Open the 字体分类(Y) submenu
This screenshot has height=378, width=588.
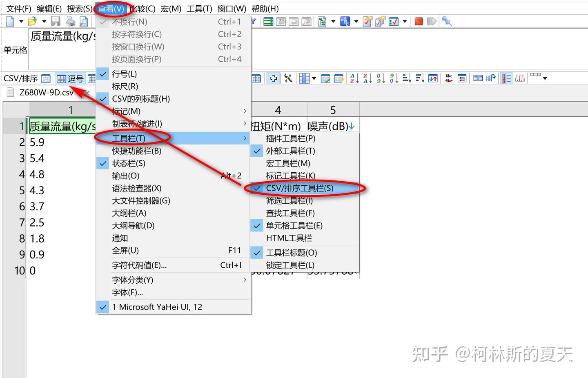click(x=132, y=280)
